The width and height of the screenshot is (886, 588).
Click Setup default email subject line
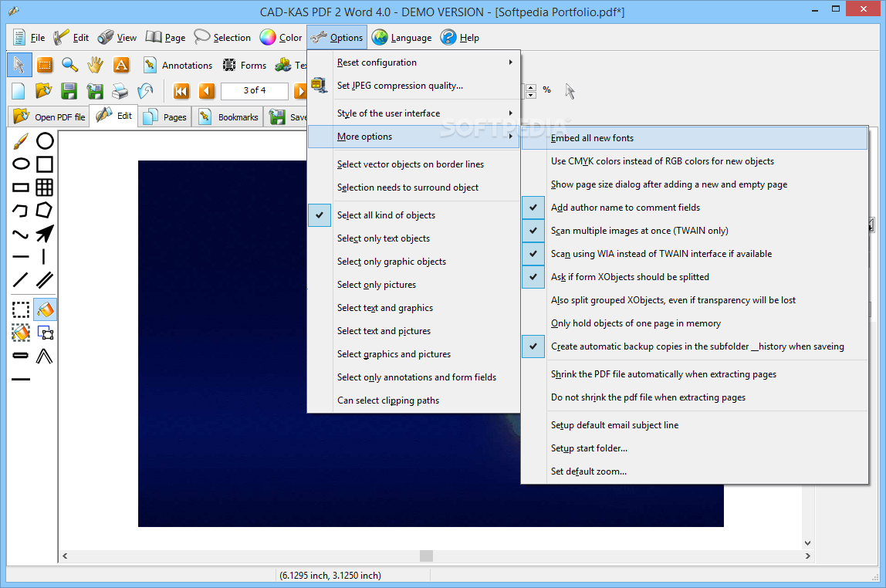pyautogui.click(x=695, y=424)
